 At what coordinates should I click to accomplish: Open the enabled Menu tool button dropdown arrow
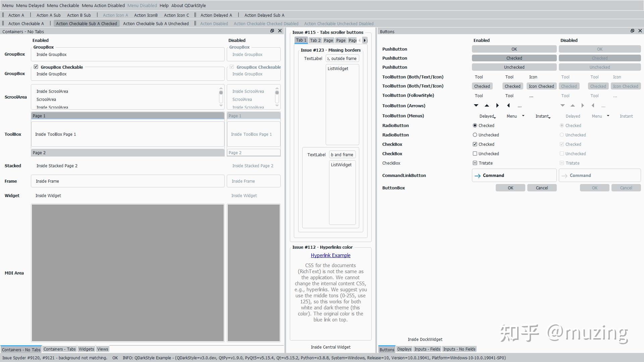[523, 116]
